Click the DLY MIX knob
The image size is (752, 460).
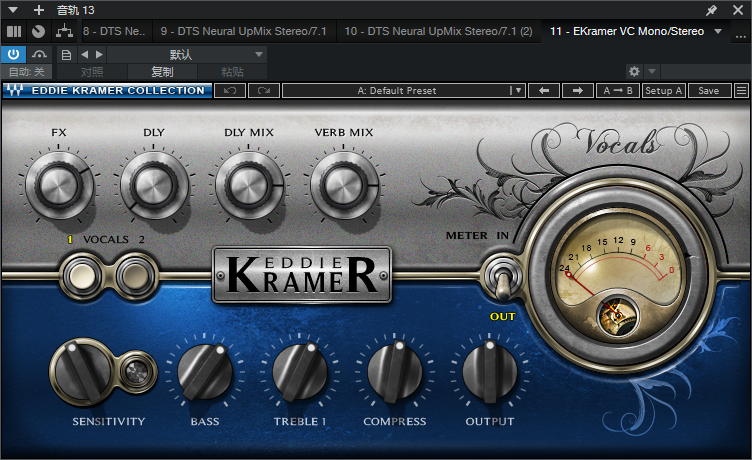[248, 186]
